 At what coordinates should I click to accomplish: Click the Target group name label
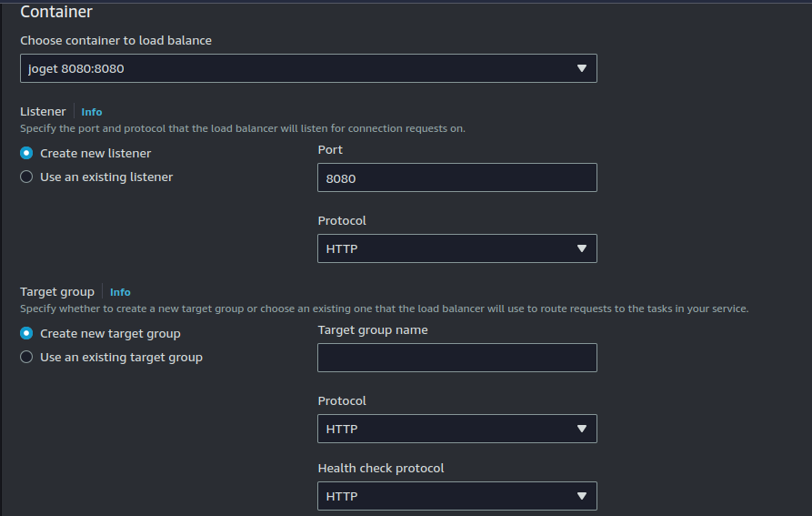click(373, 330)
